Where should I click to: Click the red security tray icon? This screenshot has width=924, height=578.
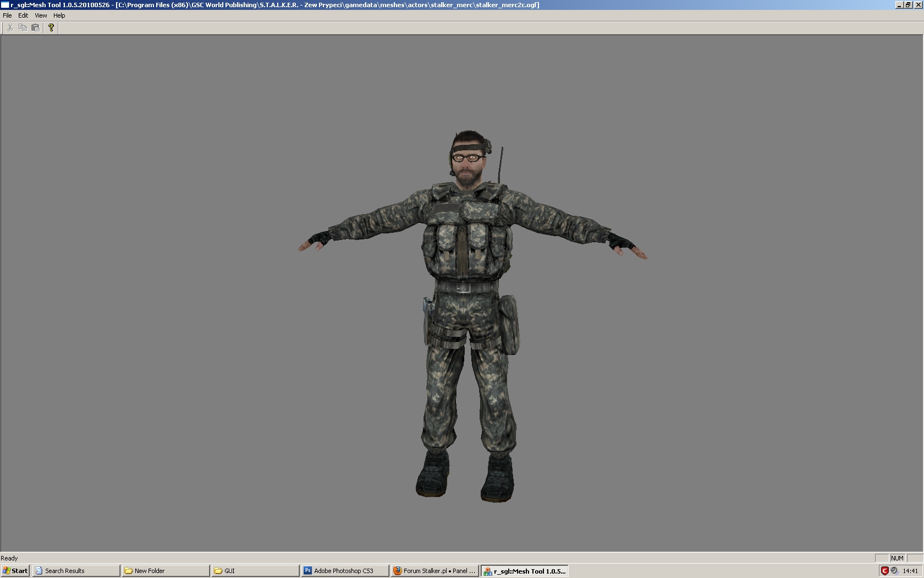[x=884, y=571]
